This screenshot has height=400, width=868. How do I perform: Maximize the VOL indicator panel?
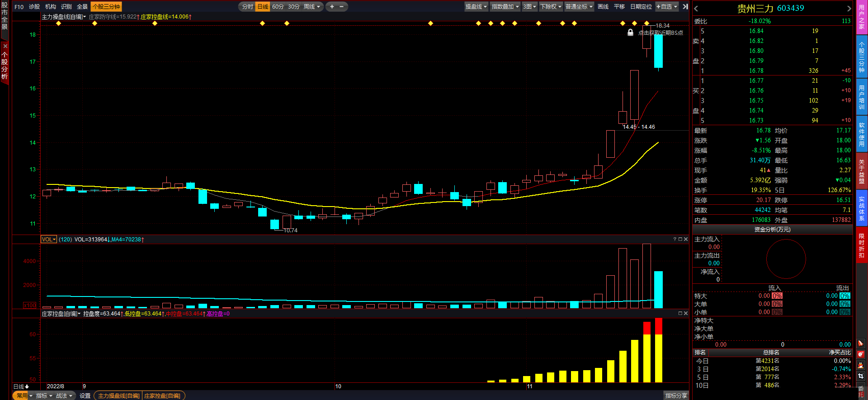click(x=680, y=239)
